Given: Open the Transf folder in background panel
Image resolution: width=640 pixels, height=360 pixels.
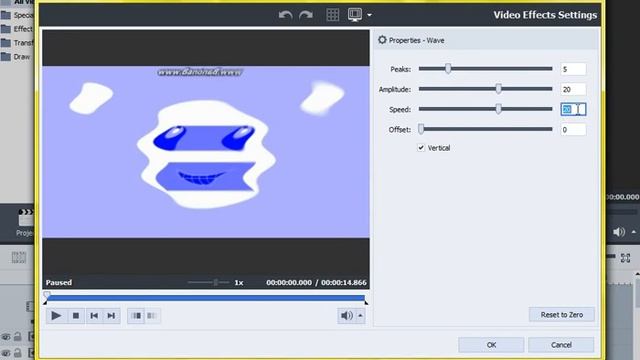Looking at the screenshot, I should click(x=17, y=43).
